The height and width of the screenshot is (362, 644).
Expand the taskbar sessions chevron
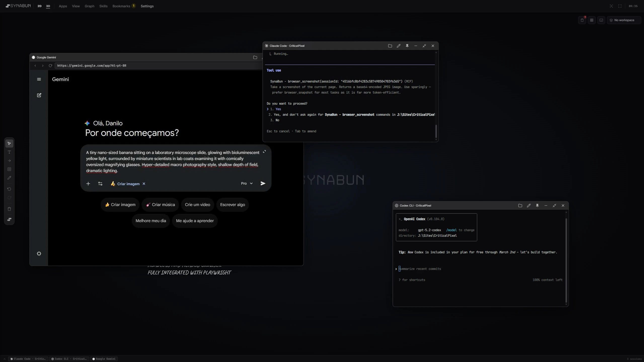tap(4, 359)
